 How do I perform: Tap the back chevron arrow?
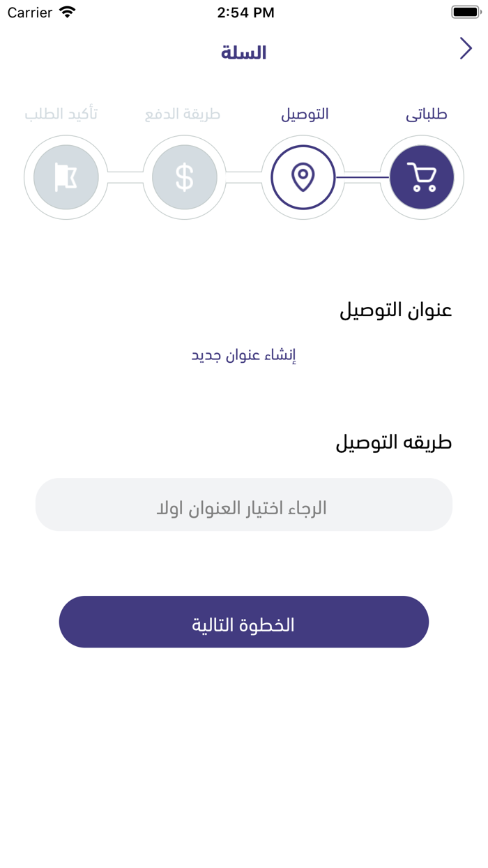(466, 48)
